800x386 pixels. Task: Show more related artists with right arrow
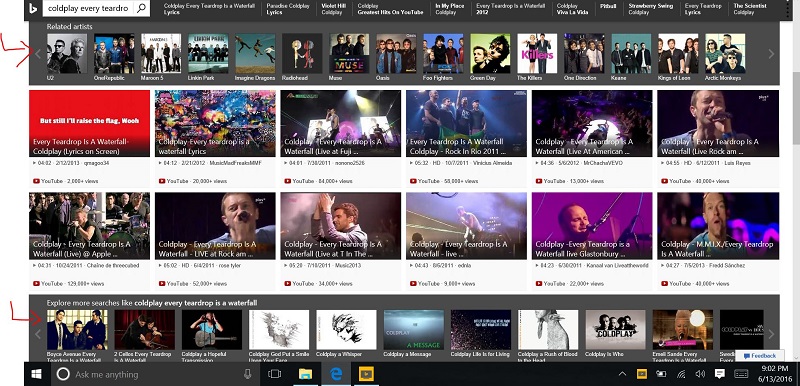pos(771,54)
